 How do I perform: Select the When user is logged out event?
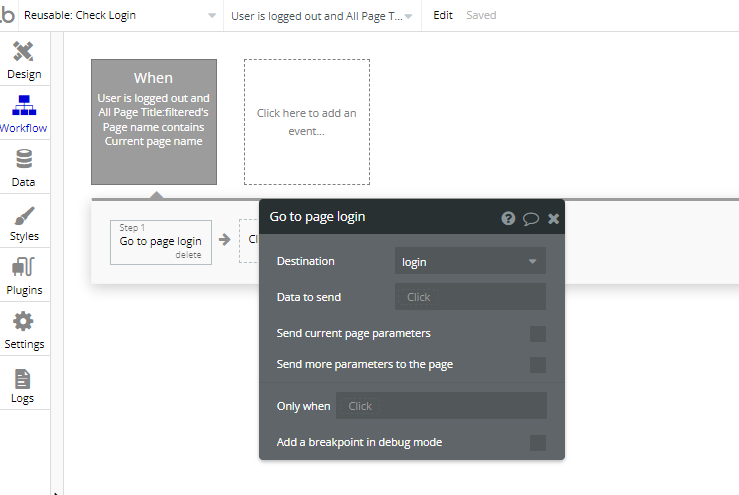tap(154, 122)
